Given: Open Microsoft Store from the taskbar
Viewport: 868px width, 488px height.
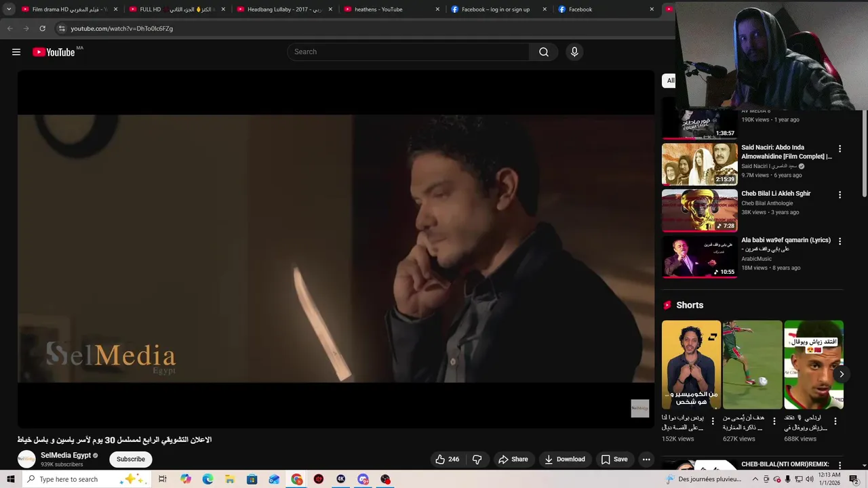Looking at the screenshot, I should (252, 479).
